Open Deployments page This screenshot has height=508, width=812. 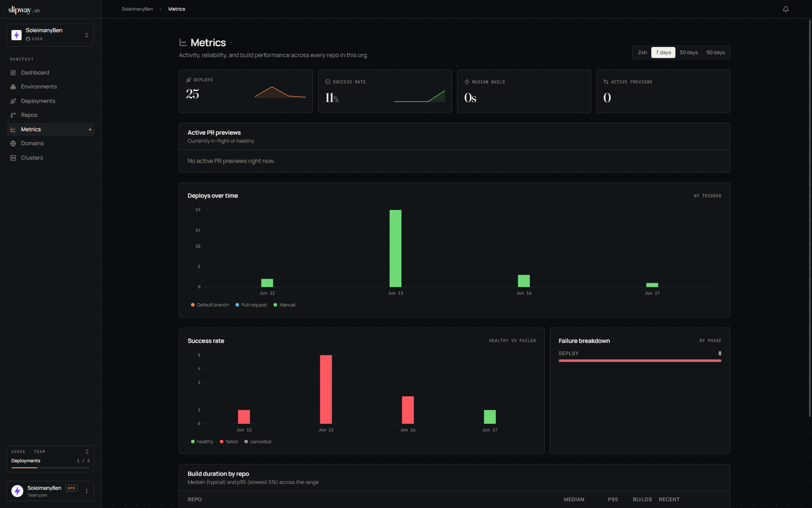pyautogui.click(x=50, y=101)
